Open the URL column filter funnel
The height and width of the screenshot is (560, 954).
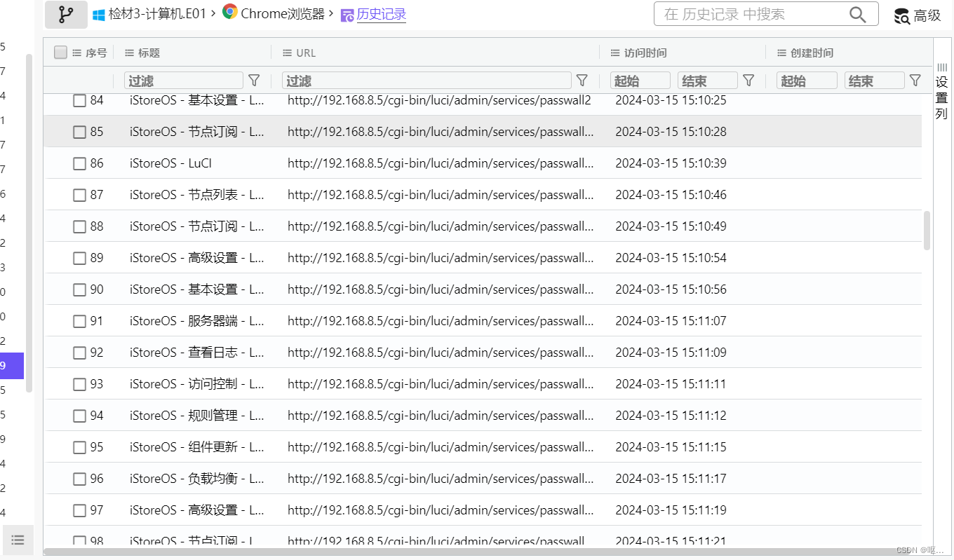click(582, 81)
